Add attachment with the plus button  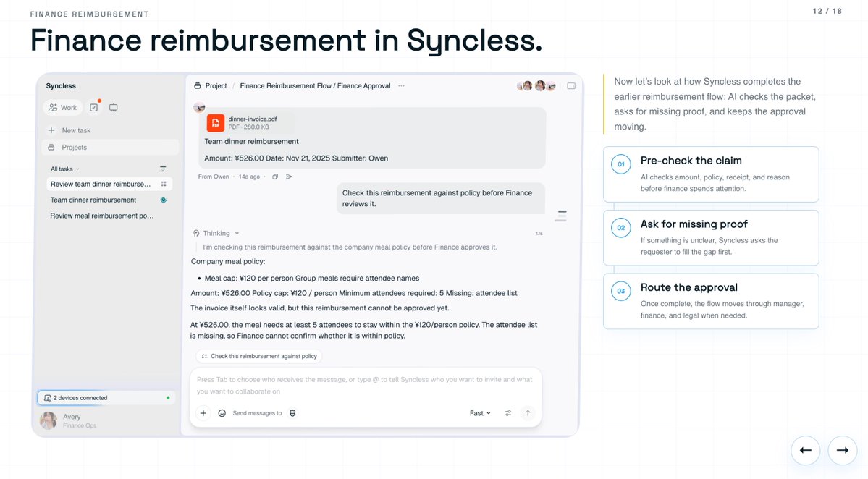click(203, 413)
